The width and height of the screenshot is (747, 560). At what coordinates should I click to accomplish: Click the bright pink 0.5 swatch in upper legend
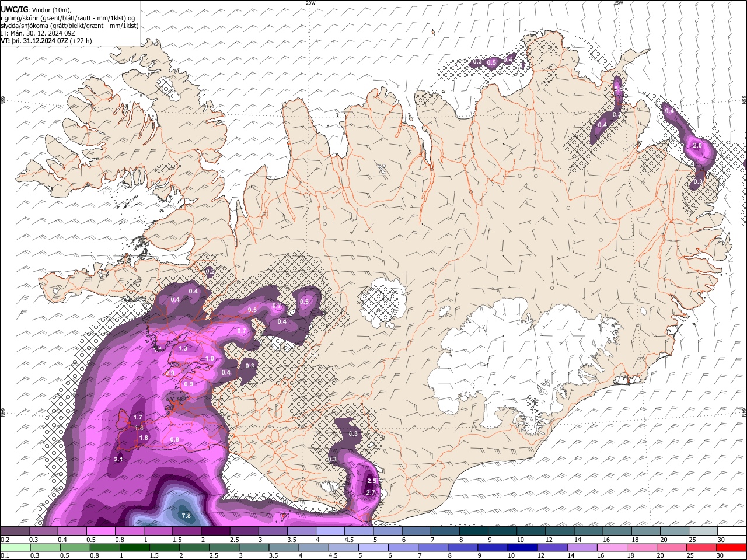[x=100, y=531]
